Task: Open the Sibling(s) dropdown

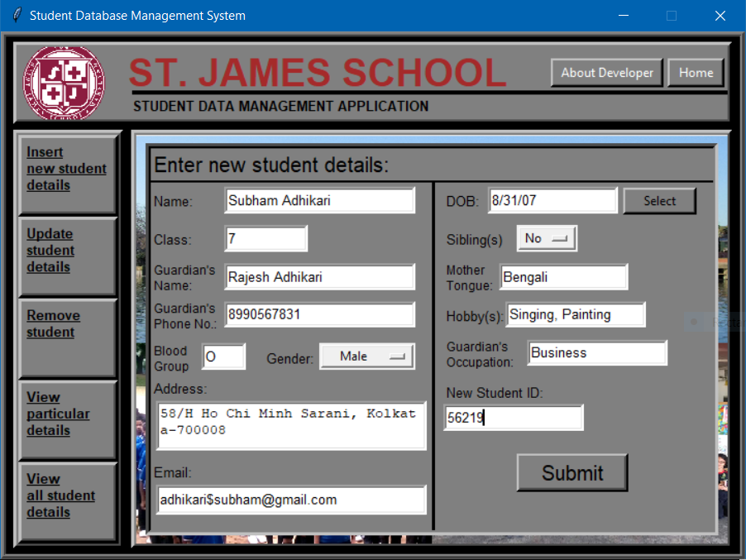Action: pyautogui.click(x=546, y=238)
